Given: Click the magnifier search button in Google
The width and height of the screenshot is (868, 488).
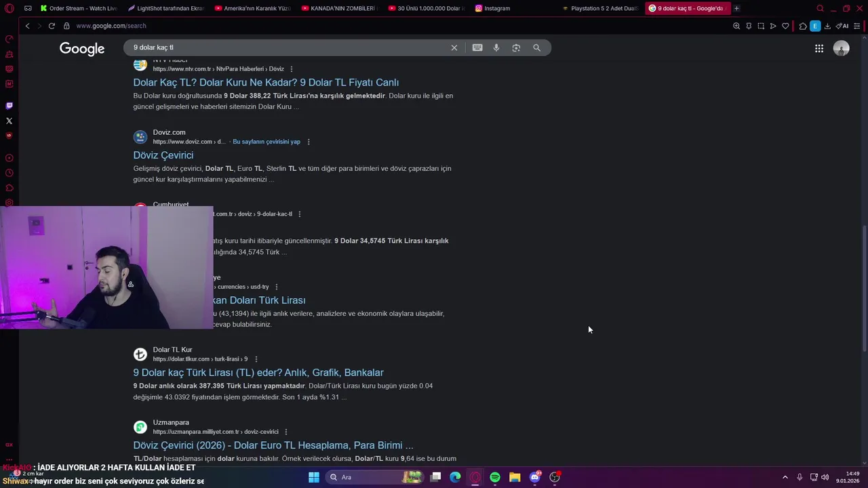Looking at the screenshot, I should (x=536, y=47).
